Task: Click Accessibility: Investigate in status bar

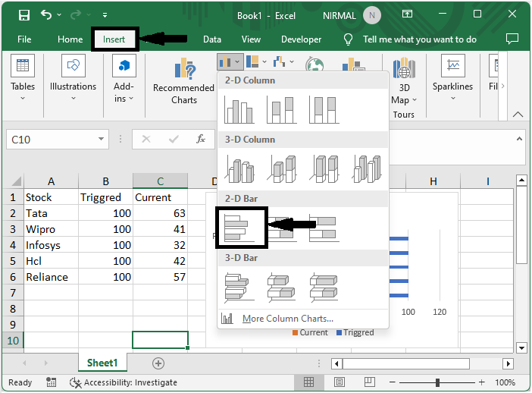Action: [x=124, y=382]
